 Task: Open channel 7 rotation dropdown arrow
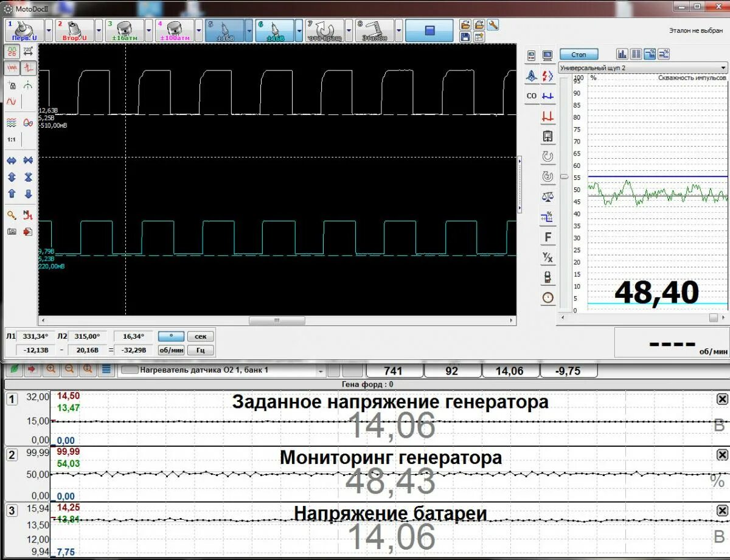348,30
